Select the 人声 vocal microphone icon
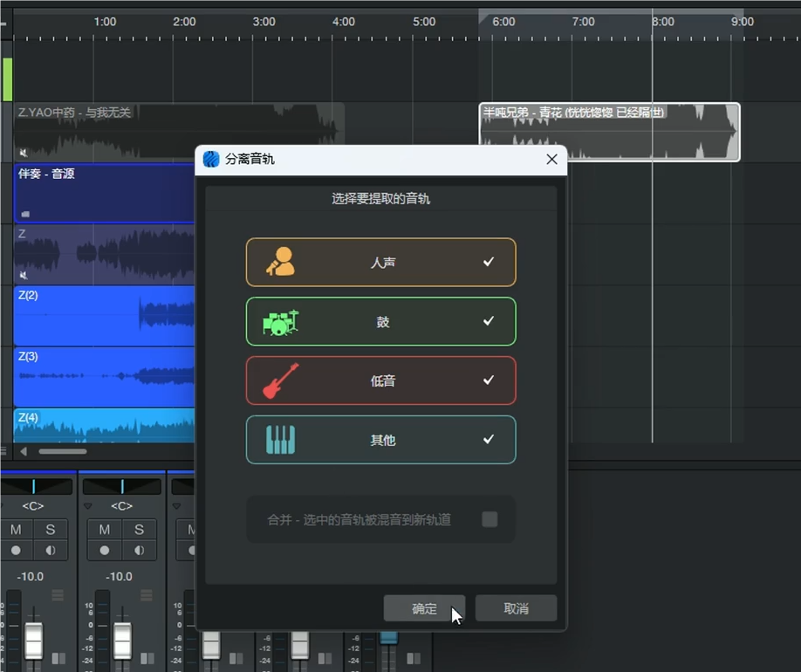 279,262
